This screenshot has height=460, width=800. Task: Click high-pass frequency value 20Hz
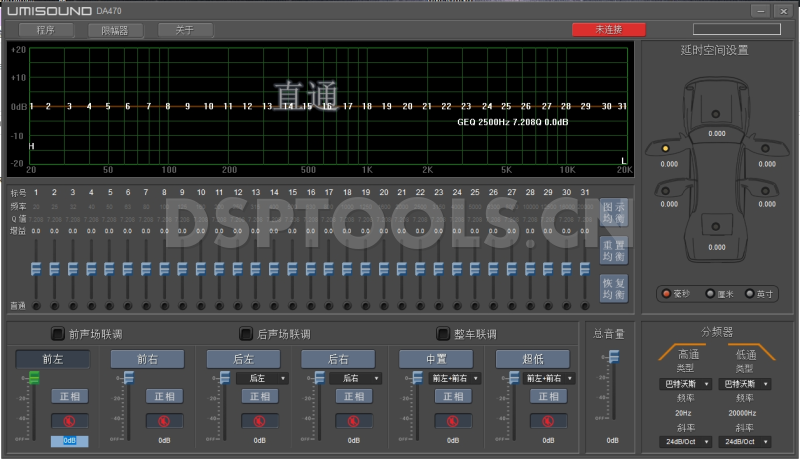(683, 413)
